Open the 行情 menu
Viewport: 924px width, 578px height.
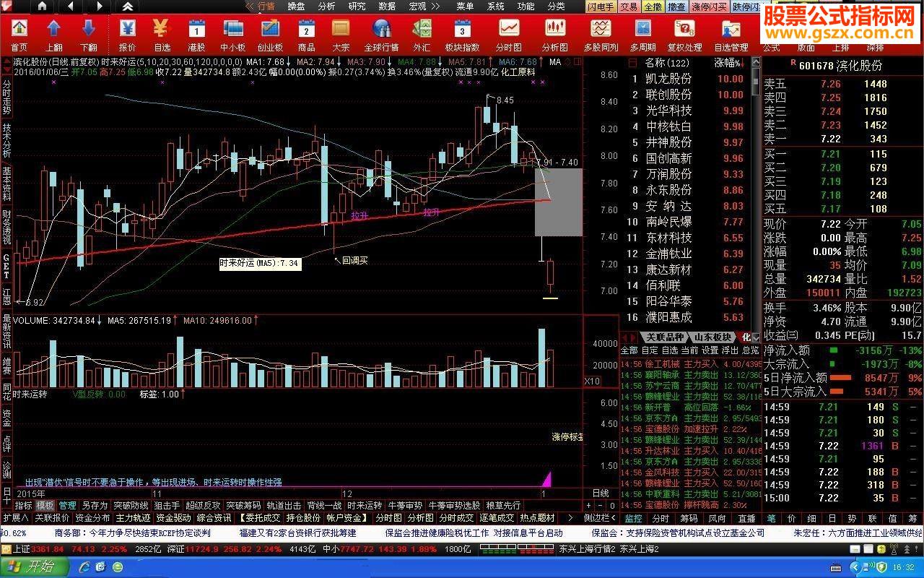tap(266, 7)
